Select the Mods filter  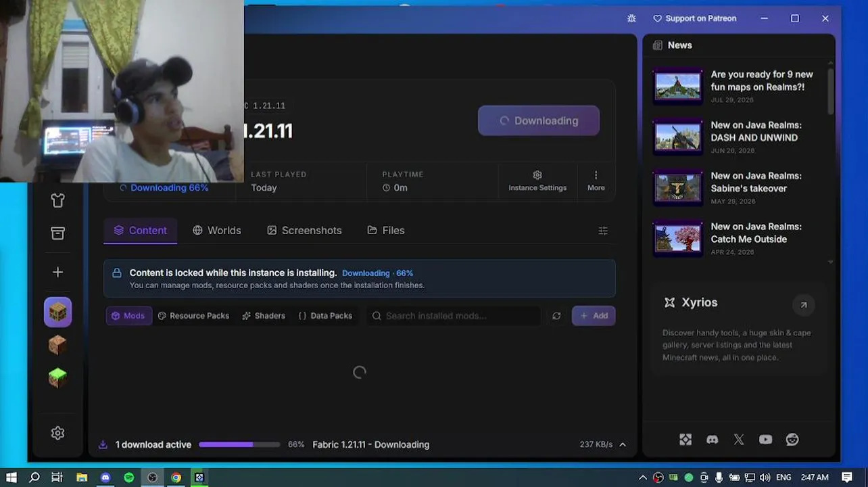pyautogui.click(x=128, y=316)
